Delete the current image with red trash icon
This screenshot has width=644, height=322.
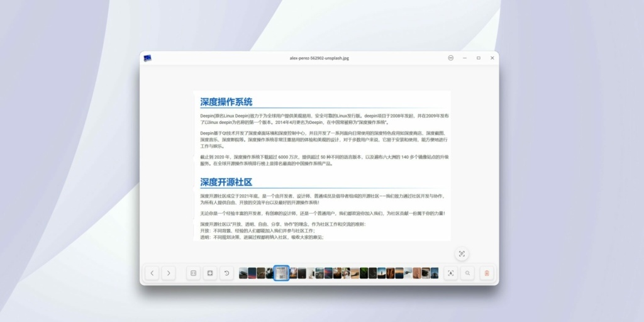click(x=486, y=273)
